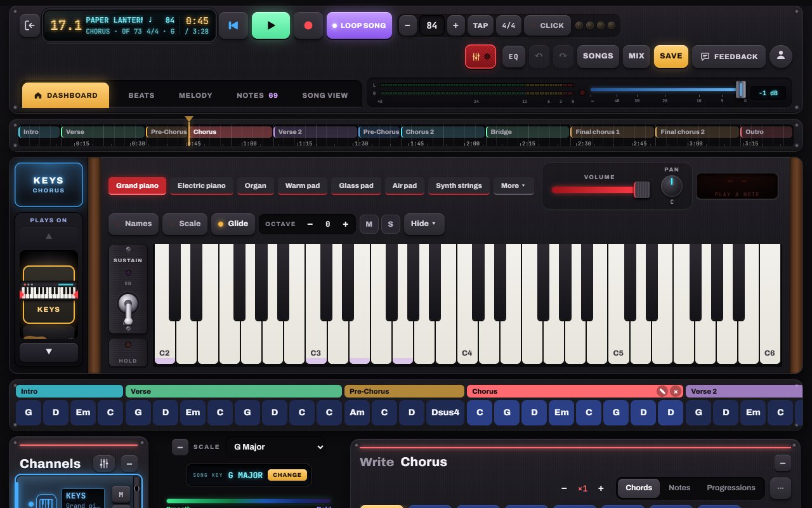Open the Melody tab
Image resolution: width=812 pixels, height=508 pixels.
[195, 95]
